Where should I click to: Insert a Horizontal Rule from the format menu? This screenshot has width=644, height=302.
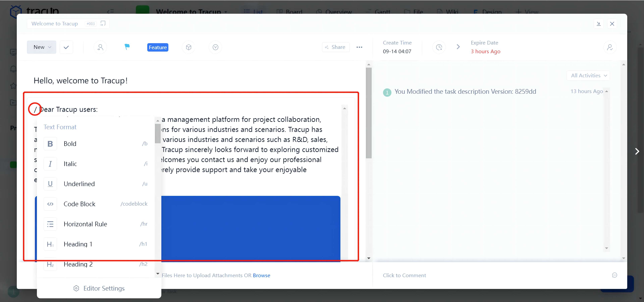point(85,224)
